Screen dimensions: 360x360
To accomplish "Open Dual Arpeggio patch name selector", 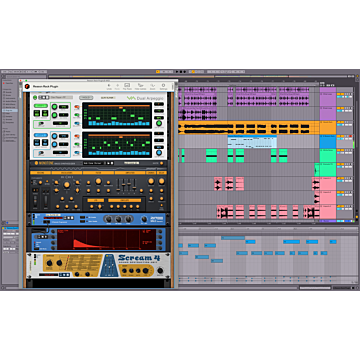I will [x=61, y=97].
